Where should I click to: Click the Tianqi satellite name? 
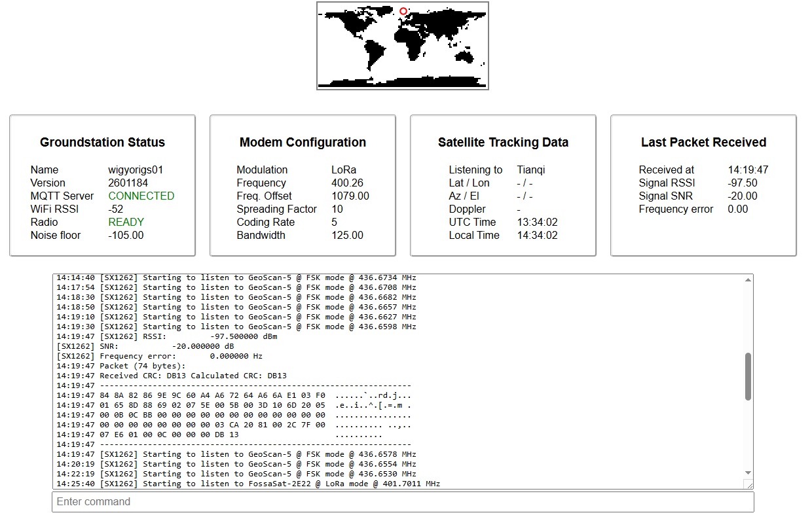click(x=530, y=169)
